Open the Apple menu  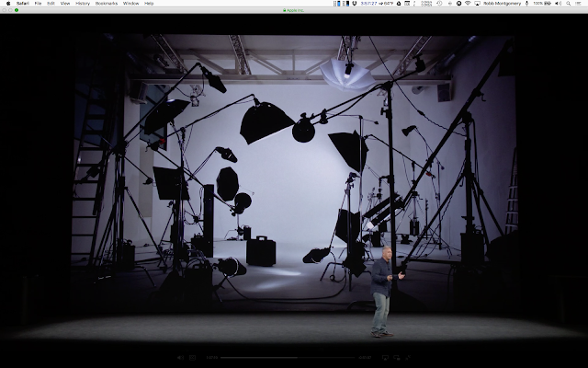pos(8,4)
